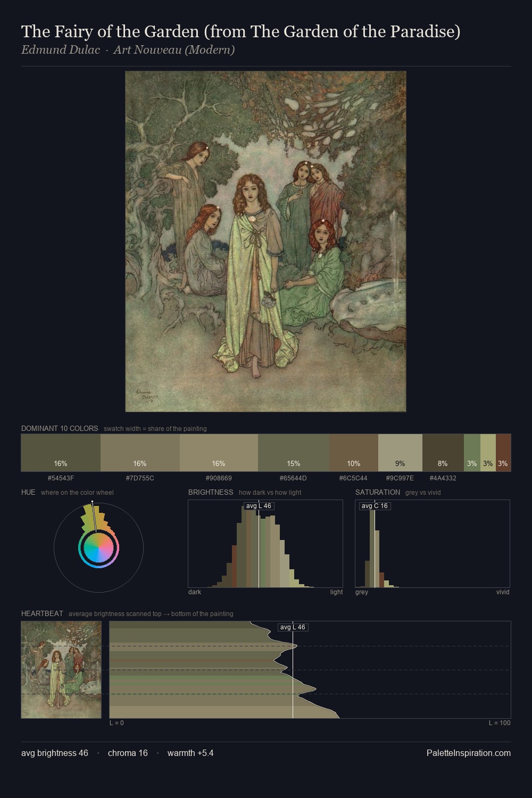This screenshot has height=798, width=532.
Task: Click the 'chroma 16' footer stat
Action: pyautogui.click(x=128, y=753)
